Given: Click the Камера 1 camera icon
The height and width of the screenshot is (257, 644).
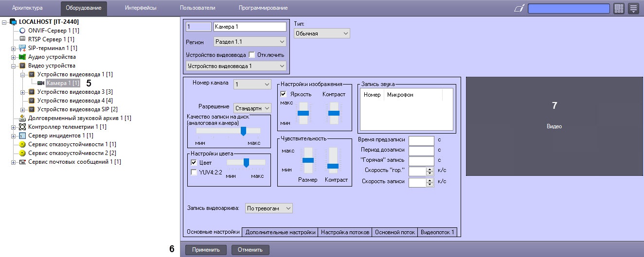Looking at the screenshot, I should tap(41, 83).
